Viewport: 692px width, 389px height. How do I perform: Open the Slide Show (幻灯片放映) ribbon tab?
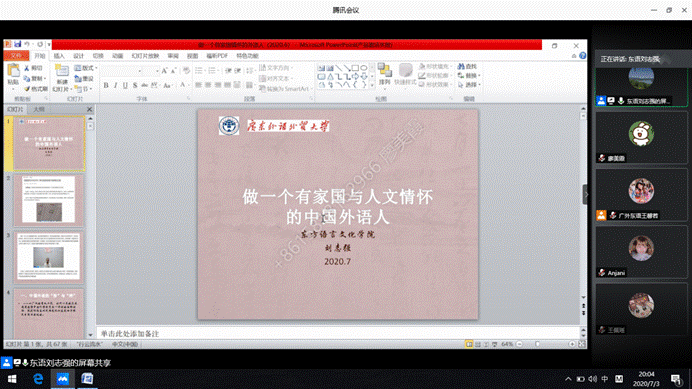click(145, 56)
